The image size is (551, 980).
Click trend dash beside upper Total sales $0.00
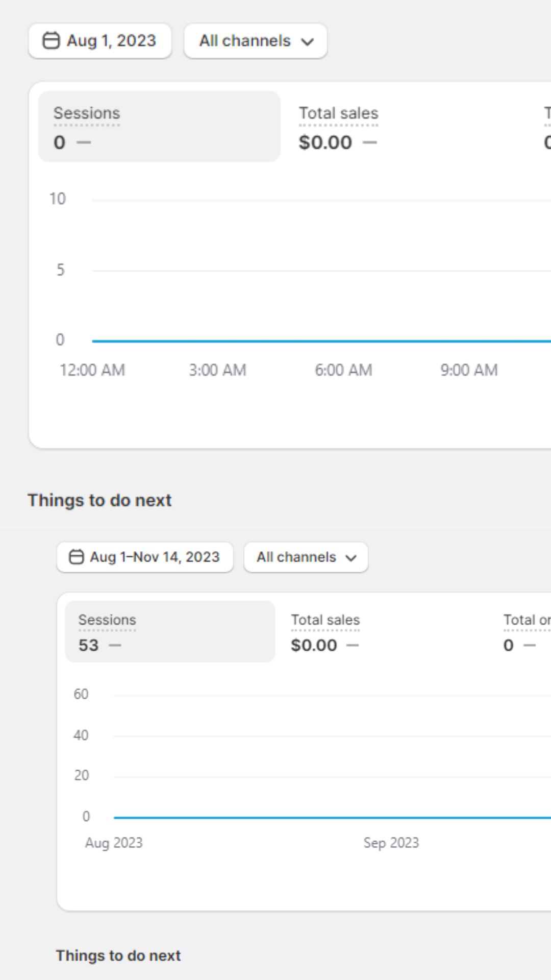(x=370, y=142)
